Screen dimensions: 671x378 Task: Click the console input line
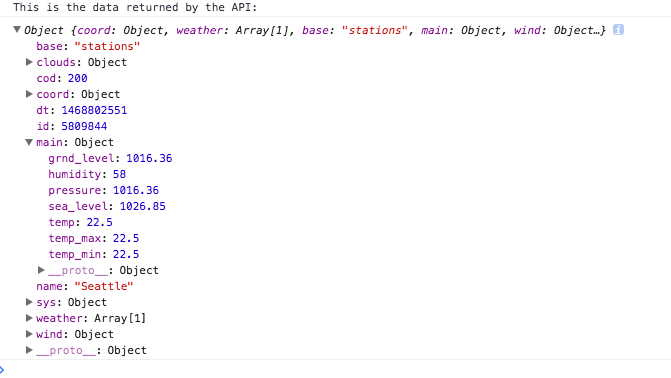click(x=338, y=369)
